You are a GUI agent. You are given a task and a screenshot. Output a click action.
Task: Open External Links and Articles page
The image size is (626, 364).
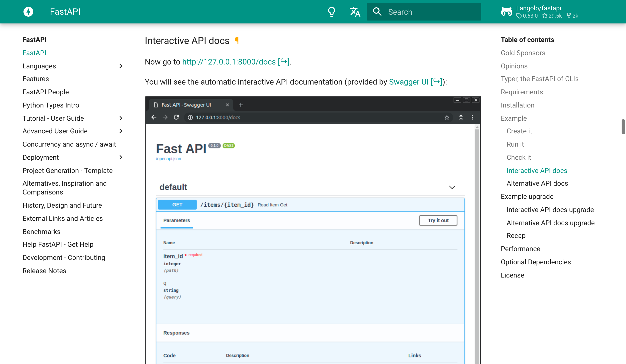pyautogui.click(x=63, y=218)
